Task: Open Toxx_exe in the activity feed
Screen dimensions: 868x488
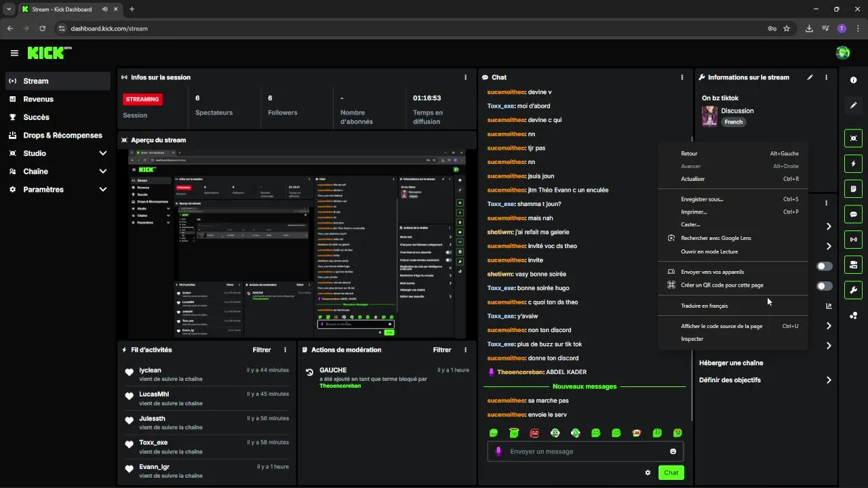Action: tap(153, 443)
